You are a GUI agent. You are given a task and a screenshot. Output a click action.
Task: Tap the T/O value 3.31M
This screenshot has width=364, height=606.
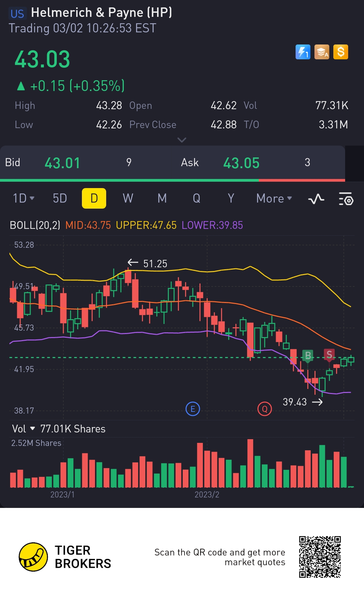(333, 125)
